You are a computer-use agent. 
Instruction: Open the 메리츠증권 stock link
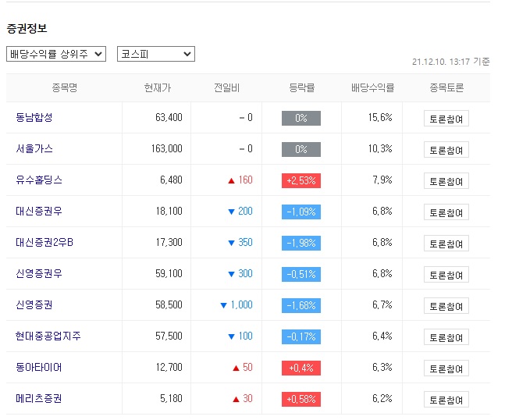39,399
